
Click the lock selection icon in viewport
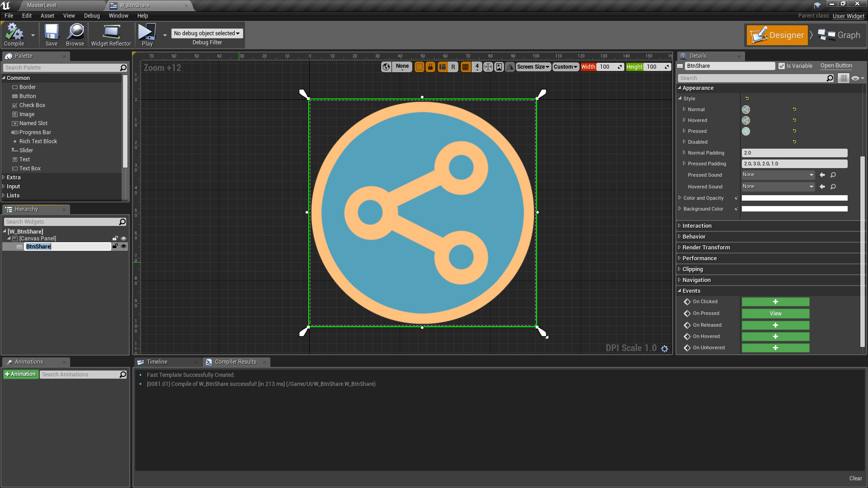click(430, 67)
